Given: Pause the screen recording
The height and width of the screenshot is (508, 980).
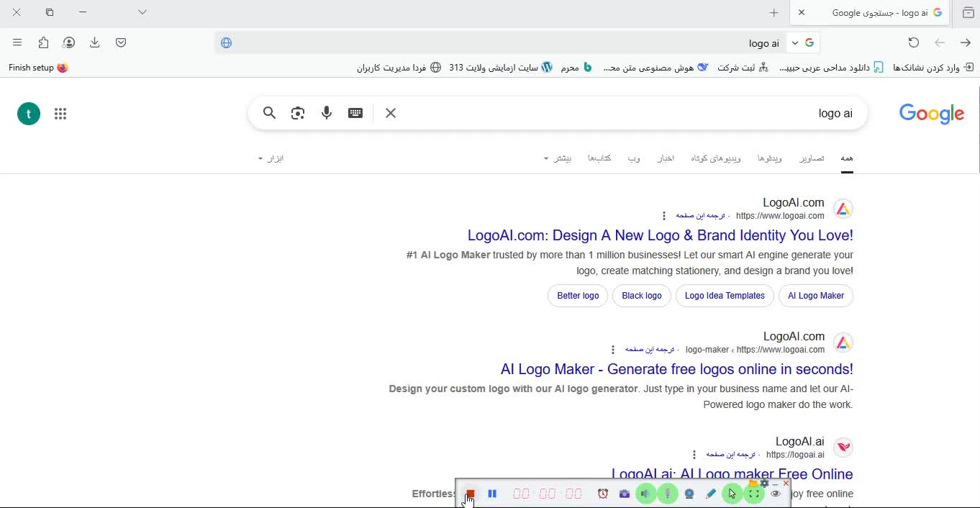Looking at the screenshot, I should (x=492, y=494).
